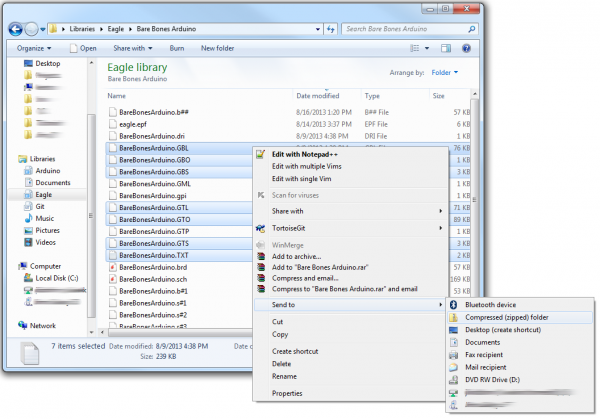Click the New folder button
This screenshot has width=600, height=419.
point(219,48)
